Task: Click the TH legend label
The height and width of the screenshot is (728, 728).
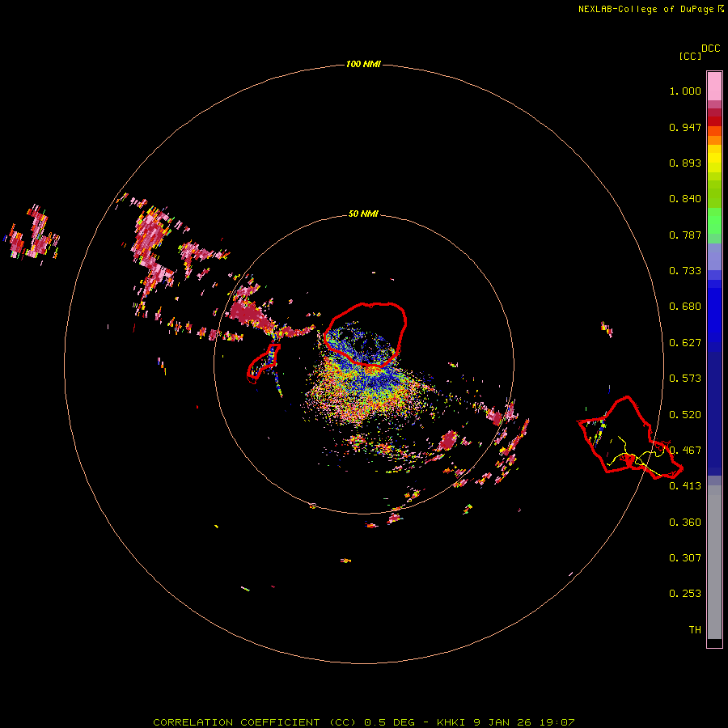Action: pyautogui.click(x=695, y=629)
